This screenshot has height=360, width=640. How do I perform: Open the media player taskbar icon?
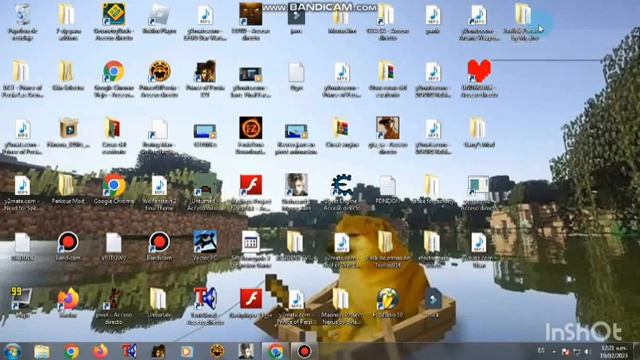click(187, 351)
